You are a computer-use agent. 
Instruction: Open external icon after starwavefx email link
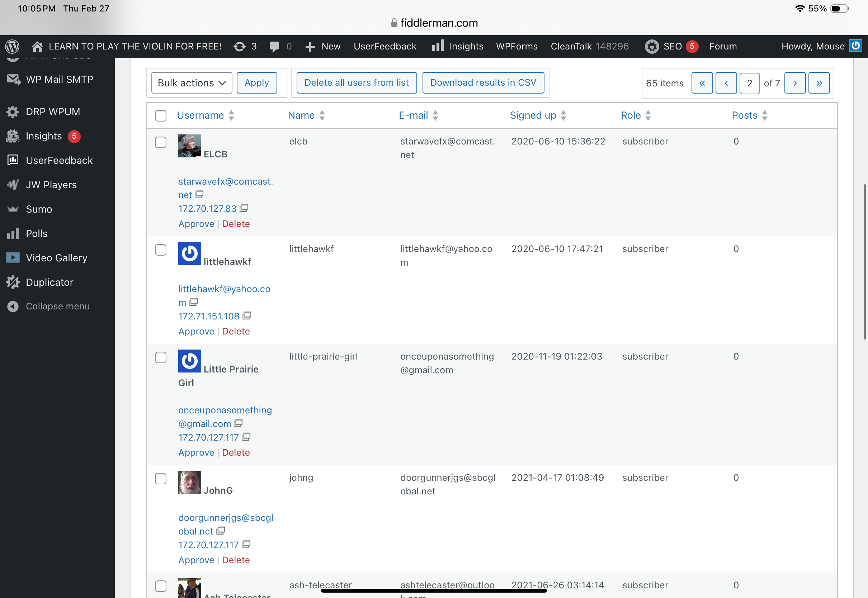coord(199,194)
